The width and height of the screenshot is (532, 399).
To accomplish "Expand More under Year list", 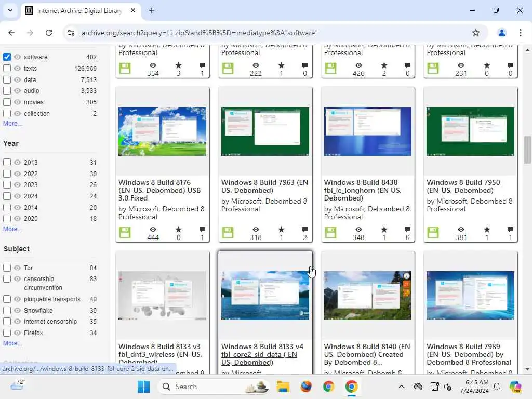I will 12,229.
